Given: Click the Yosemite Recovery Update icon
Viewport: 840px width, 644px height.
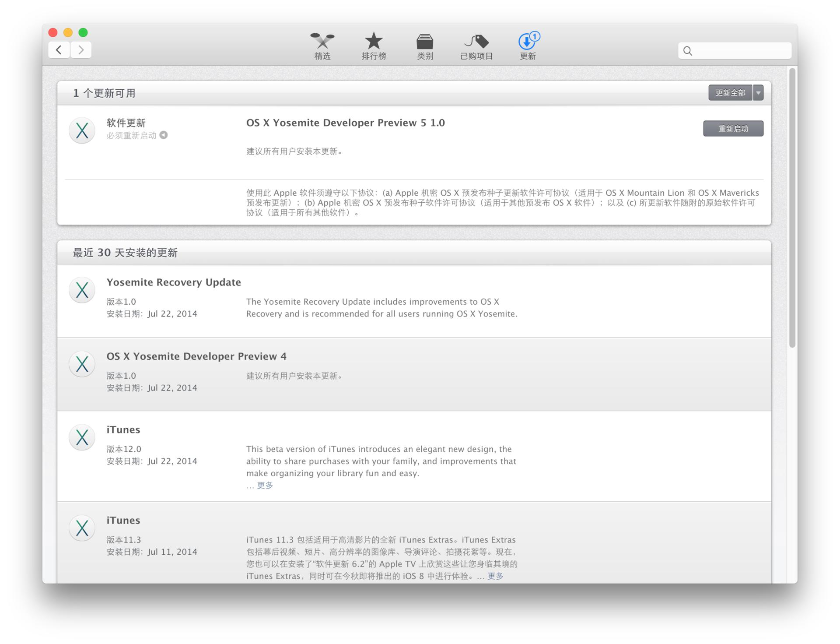Looking at the screenshot, I should [82, 290].
